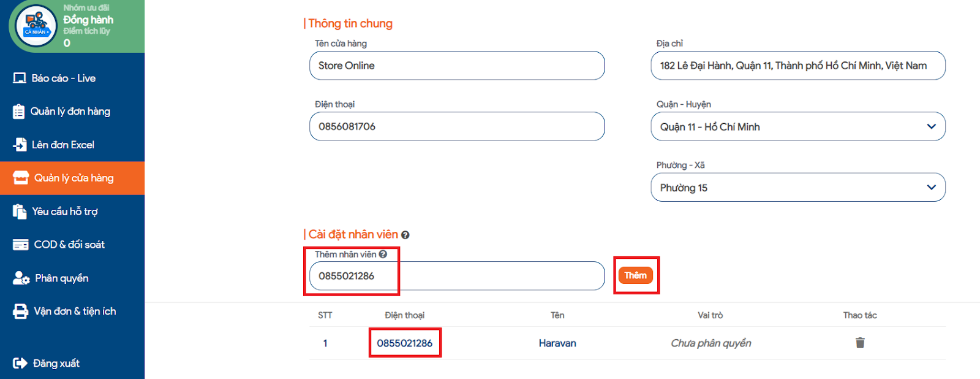Focus the Tên cửa hàng input field

tap(457, 66)
